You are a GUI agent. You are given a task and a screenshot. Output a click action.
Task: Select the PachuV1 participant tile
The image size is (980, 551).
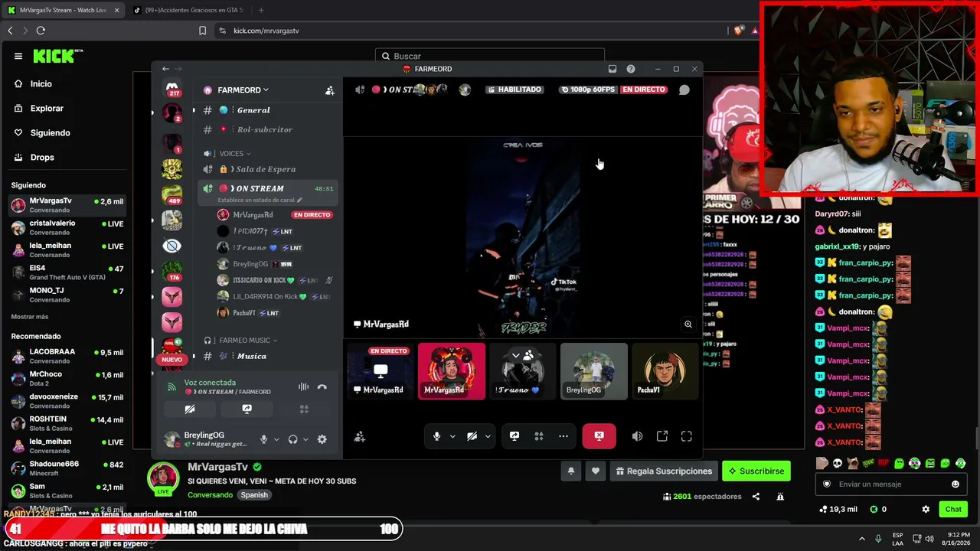point(665,371)
